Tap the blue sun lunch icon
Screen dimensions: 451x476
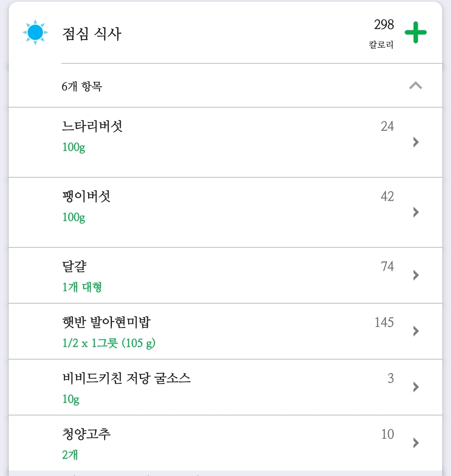[35, 32]
